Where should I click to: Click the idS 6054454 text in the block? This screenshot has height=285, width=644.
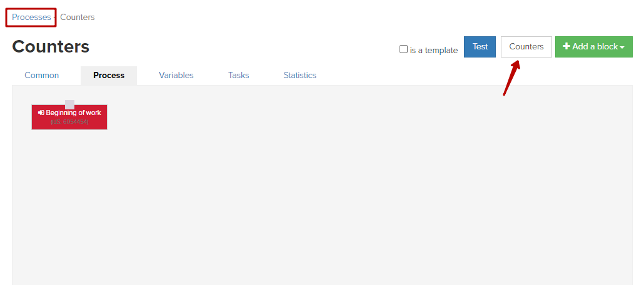pyautogui.click(x=69, y=122)
